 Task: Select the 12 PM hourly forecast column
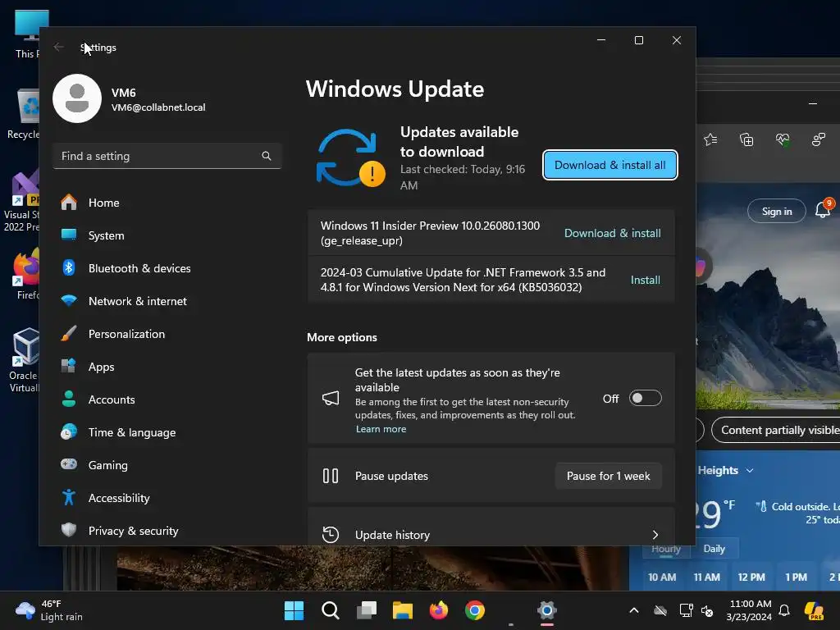[x=751, y=577]
